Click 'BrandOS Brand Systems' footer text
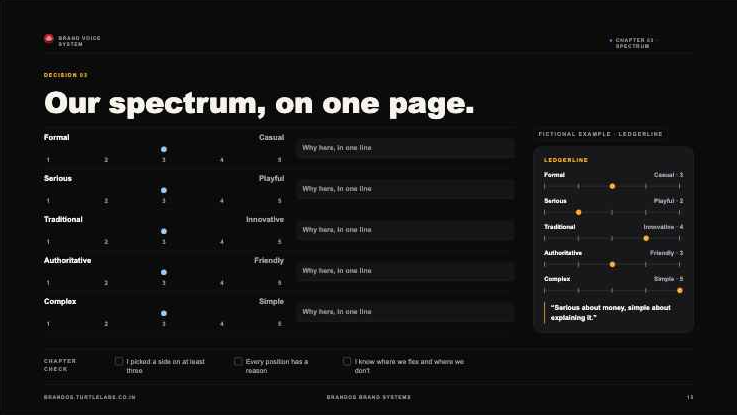737x415 pixels. [368, 397]
